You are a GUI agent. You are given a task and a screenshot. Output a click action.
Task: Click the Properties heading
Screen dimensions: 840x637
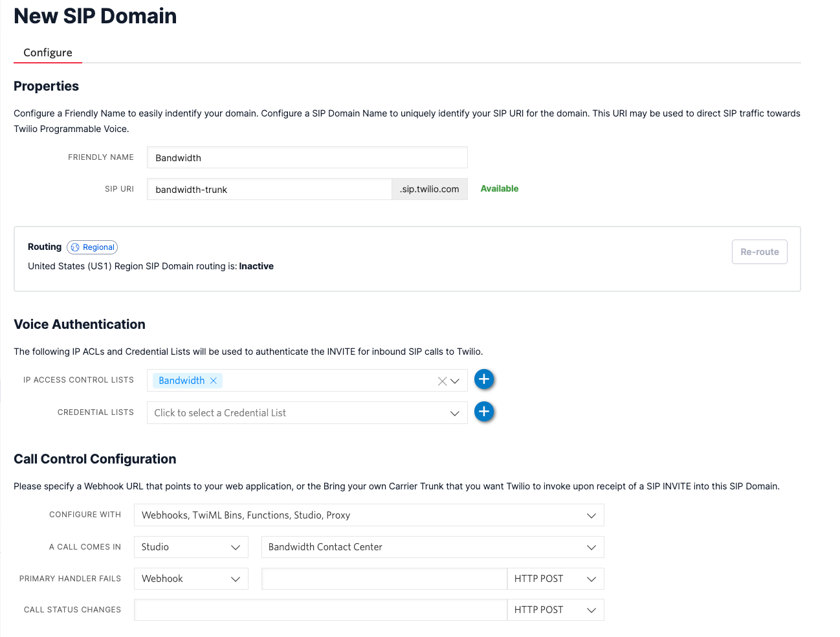(x=47, y=86)
